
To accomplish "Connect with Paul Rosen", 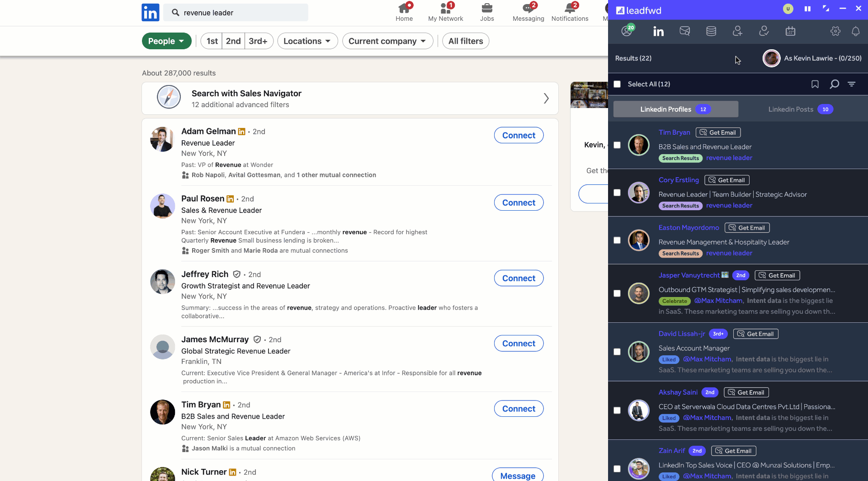I will 519,203.
